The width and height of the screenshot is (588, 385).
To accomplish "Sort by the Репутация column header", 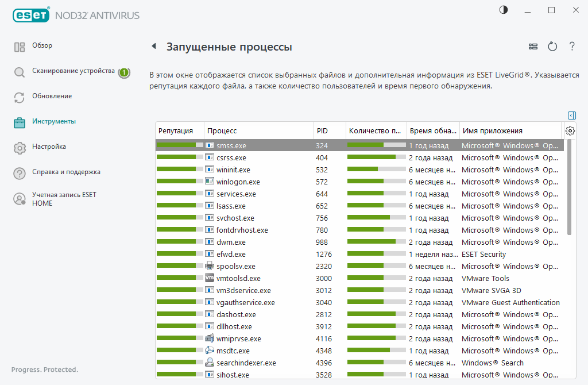I will 180,130.
